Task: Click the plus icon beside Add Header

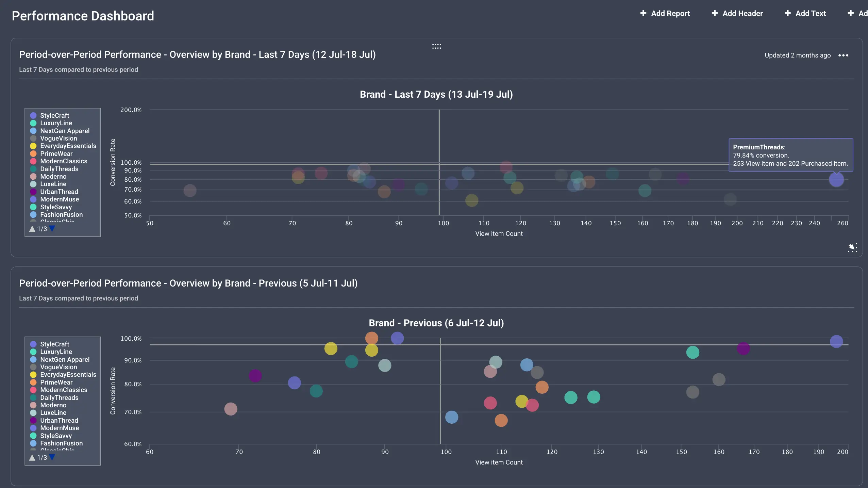Action: 715,13
